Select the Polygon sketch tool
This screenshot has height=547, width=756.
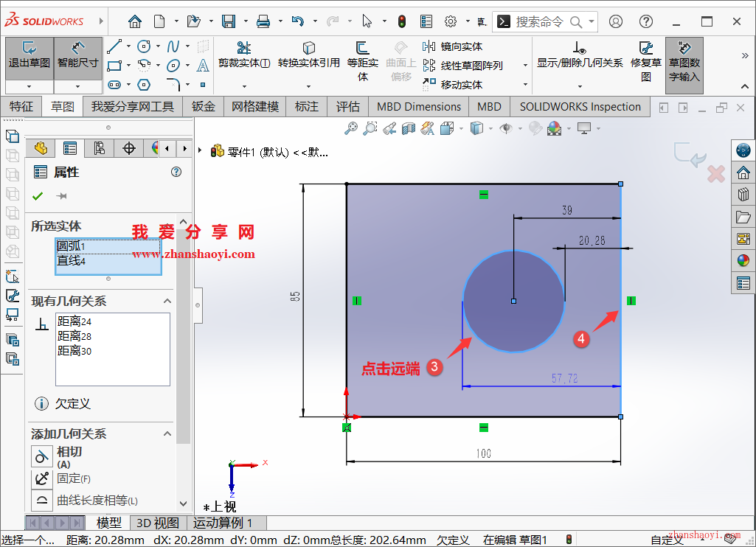click(144, 85)
